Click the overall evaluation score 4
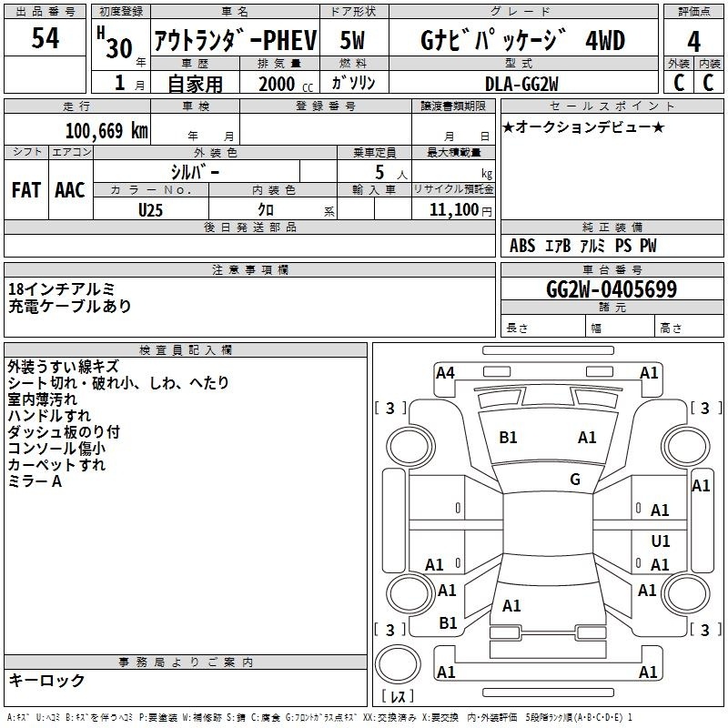Screen dimensions: 728x728 pos(694,40)
